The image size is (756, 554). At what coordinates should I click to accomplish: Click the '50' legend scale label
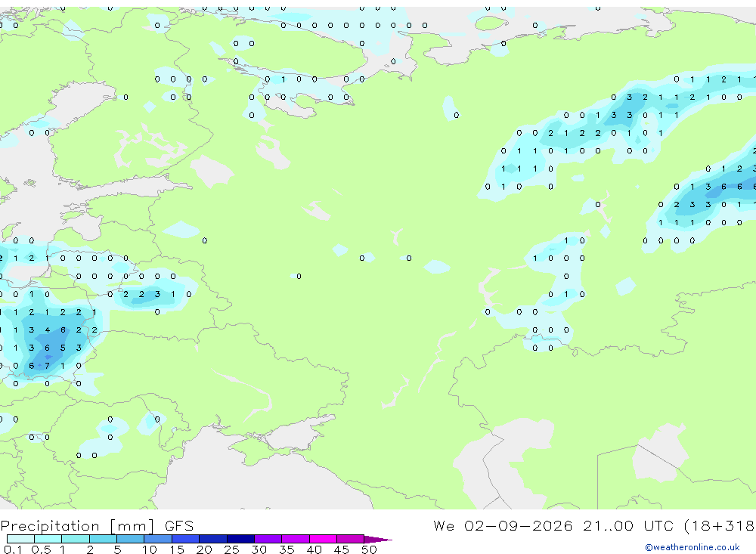point(369,549)
